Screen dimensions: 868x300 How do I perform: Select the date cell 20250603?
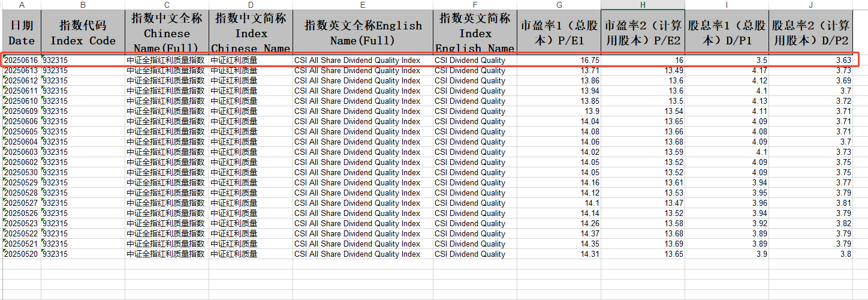coord(22,152)
